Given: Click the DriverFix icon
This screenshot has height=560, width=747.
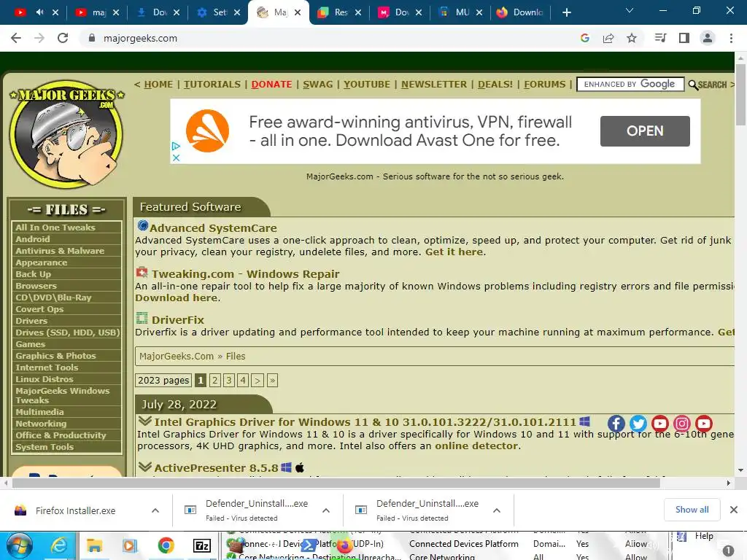Looking at the screenshot, I should tap(142, 318).
